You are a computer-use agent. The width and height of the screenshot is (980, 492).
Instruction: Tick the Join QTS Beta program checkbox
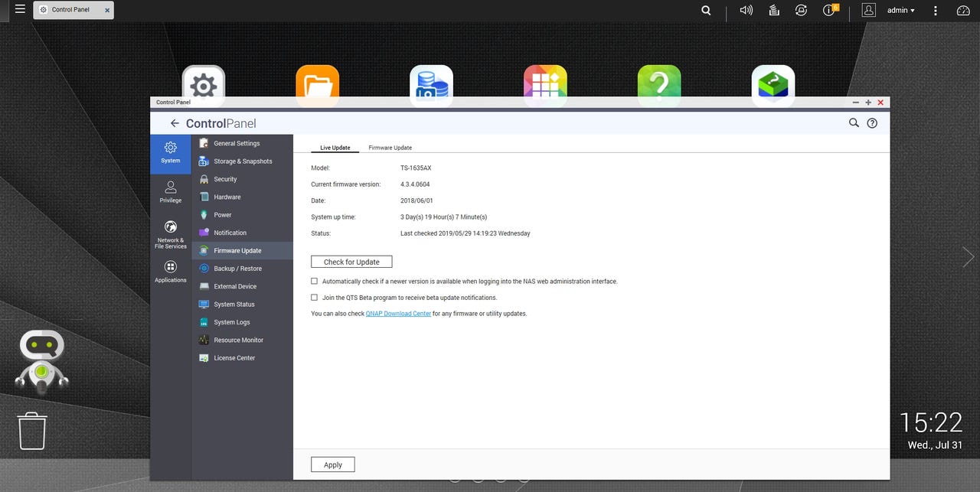(x=315, y=298)
